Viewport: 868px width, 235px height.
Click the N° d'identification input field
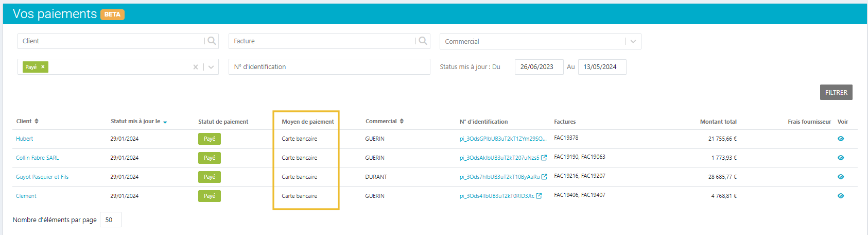coord(329,67)
